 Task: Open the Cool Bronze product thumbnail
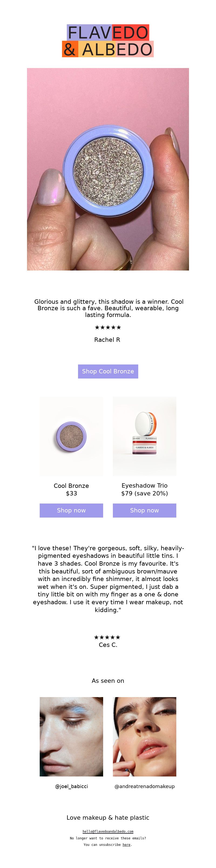[72, 436]
